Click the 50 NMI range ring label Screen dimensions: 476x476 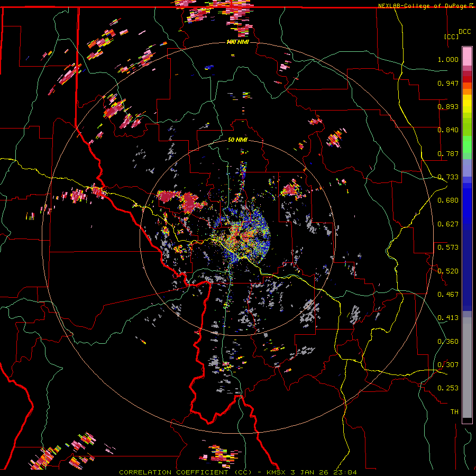pos(237,140)
